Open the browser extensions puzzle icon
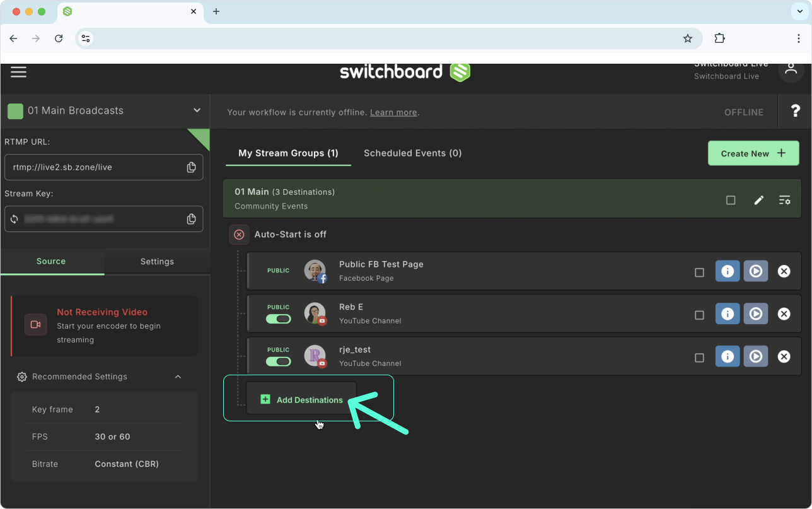The height and width of the screenshot is (509, 812). click(x=719, y=38)
